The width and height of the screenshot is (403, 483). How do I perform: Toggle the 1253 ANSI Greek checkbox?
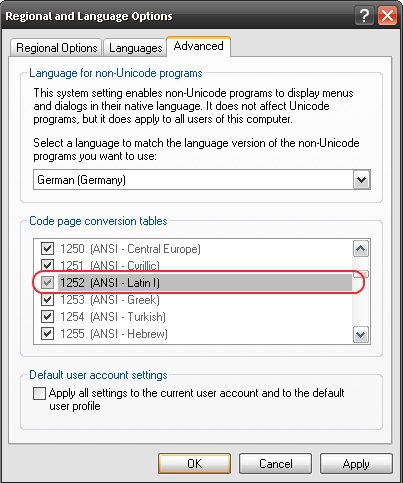(x=47, y=299)
